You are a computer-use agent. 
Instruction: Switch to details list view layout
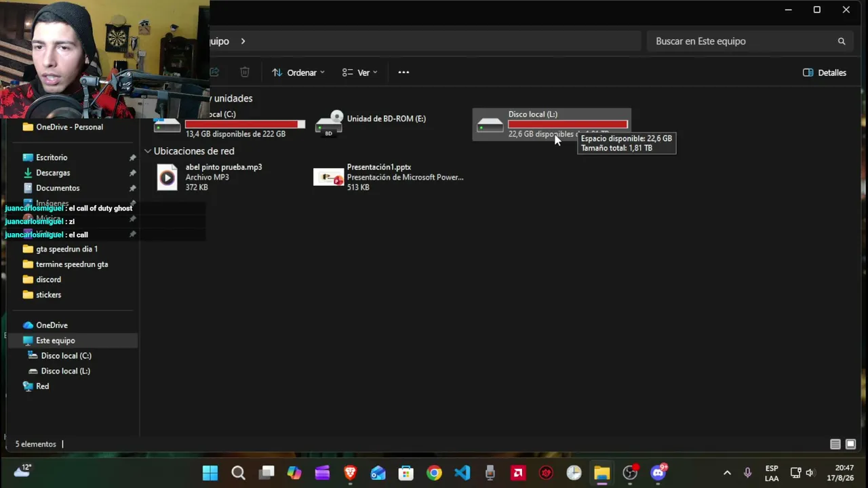835,445
